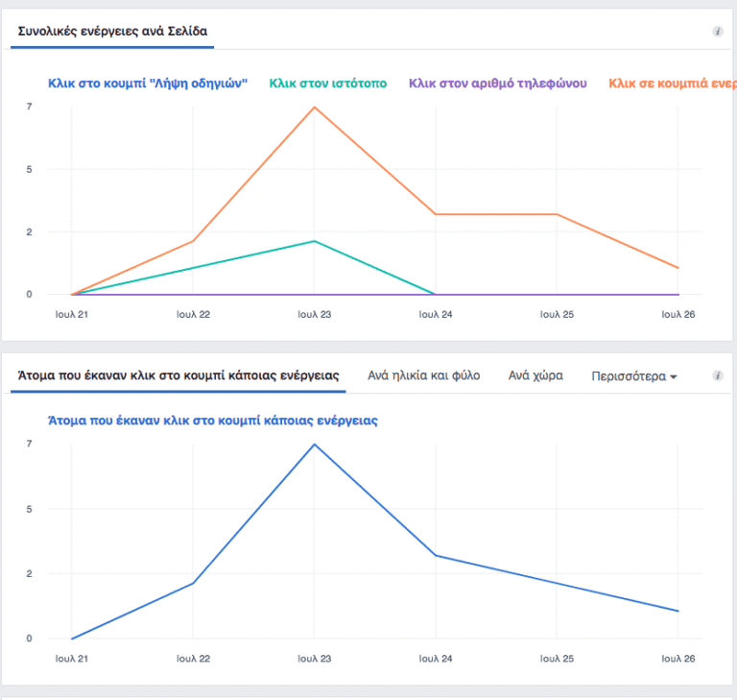Click orange line point at Ιουλ 25

(x=557, y=214)
